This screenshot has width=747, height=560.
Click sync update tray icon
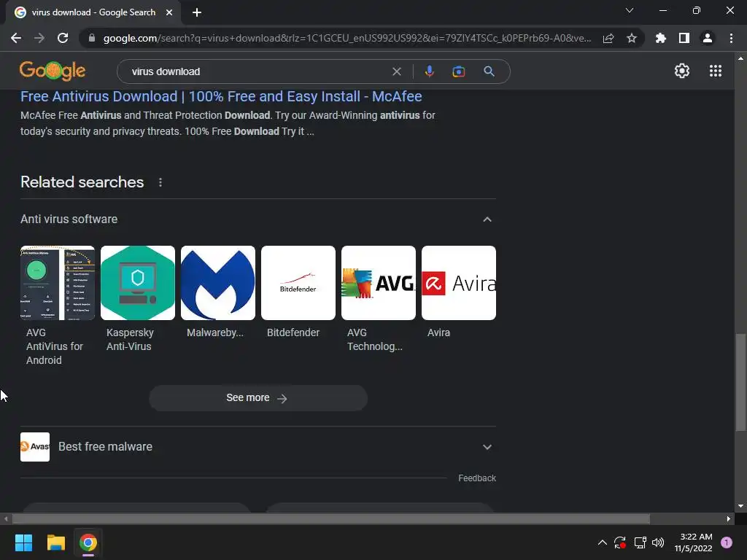click(620, 542)
